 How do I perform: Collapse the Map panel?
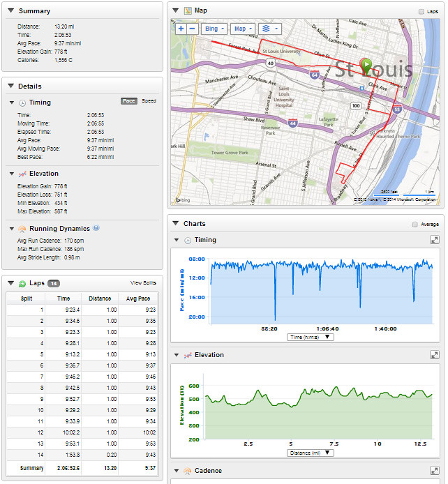[176, 10]
